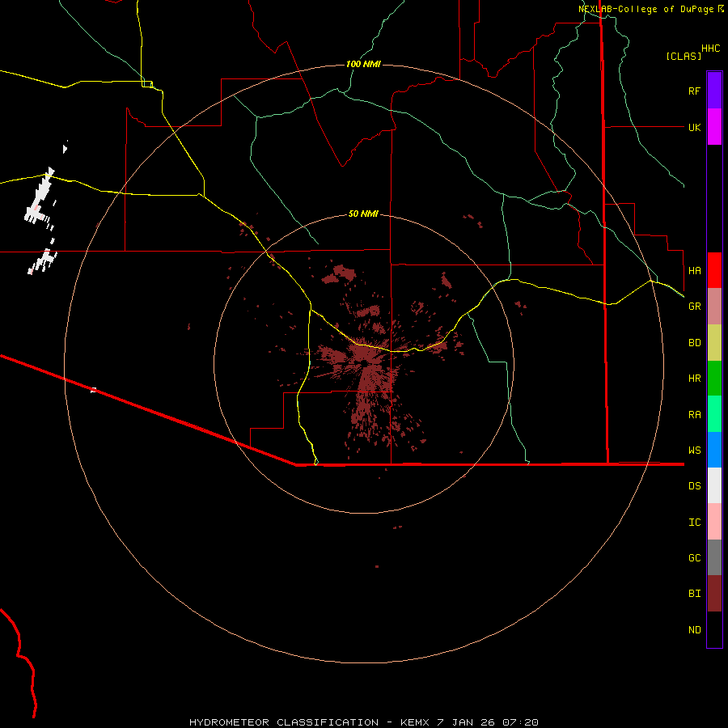Click the "BD" legend label
This screenshot has height=728, width=728.
[694, 343]
